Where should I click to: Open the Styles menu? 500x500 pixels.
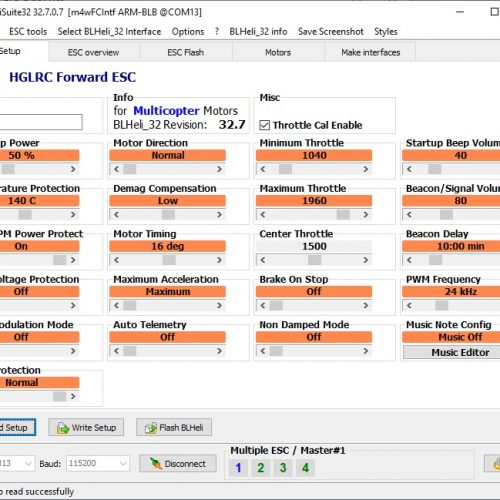coord(386,32)
